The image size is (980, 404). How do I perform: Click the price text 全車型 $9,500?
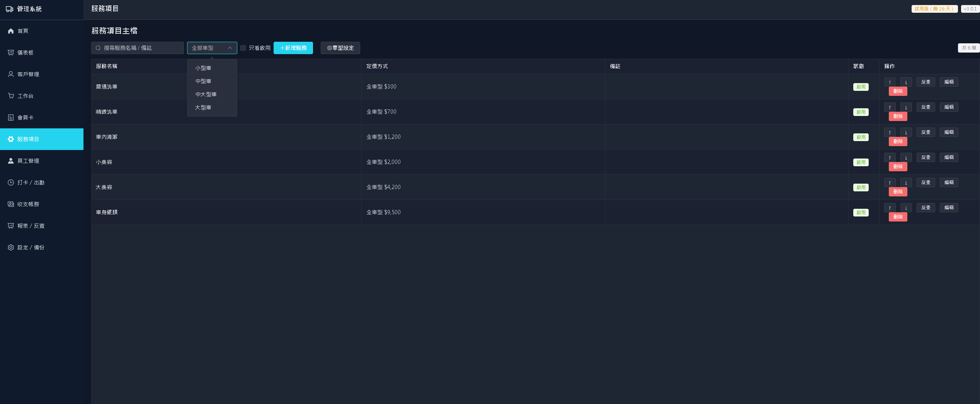(x=383, y=212)
